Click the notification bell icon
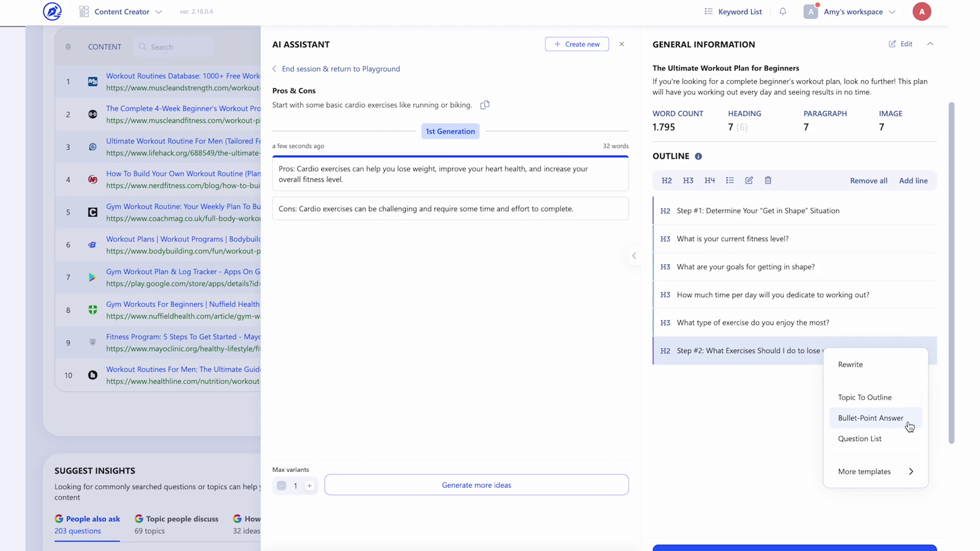 [783, 11]
